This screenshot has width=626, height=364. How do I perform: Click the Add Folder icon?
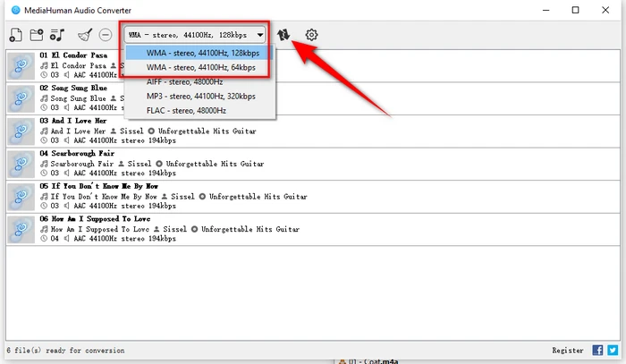(x=37, y=36)
